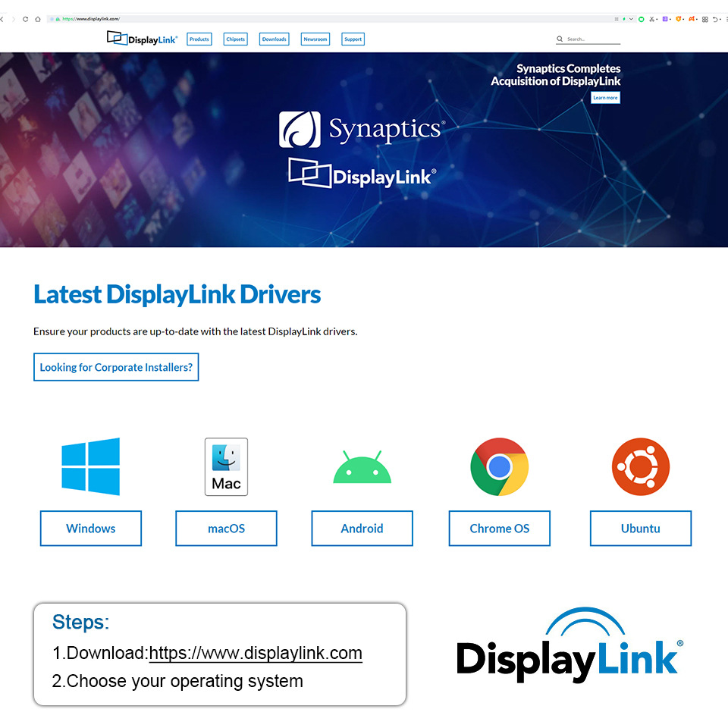Reload the page with the refresh icon
Viewport: 728px width, 728px height.
(x=25, y=19)
